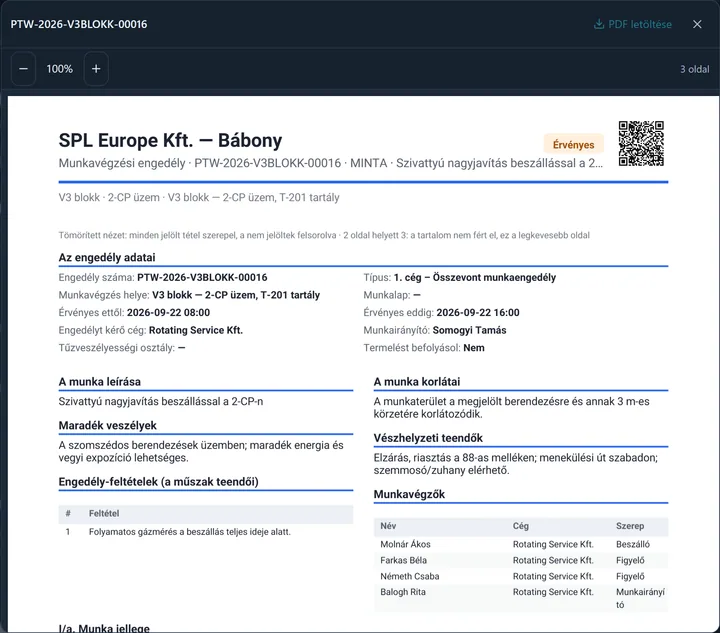
Task: Click the Érvényes status badge
Action: coord(574,145)
